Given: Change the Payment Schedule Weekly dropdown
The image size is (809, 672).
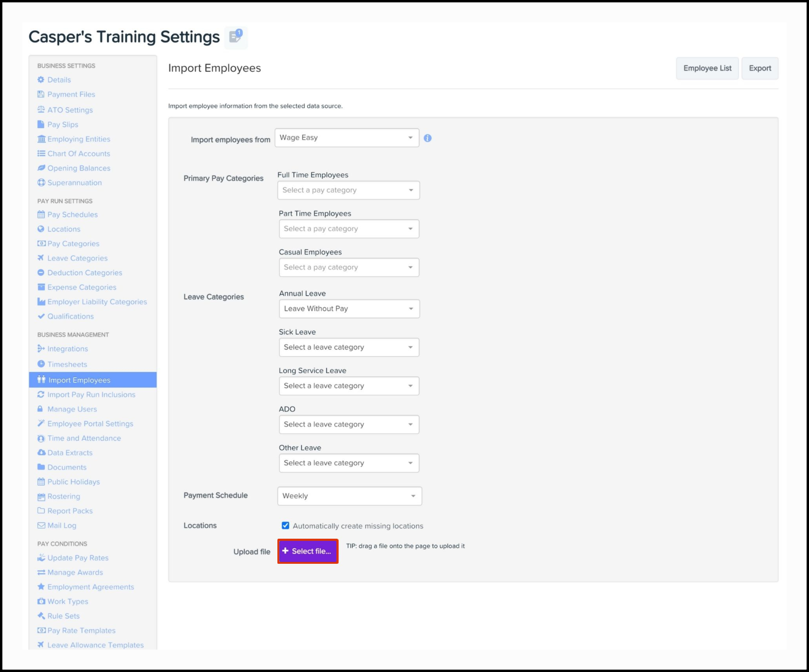Looking at the screenshot, I should [x=349, y=496].
